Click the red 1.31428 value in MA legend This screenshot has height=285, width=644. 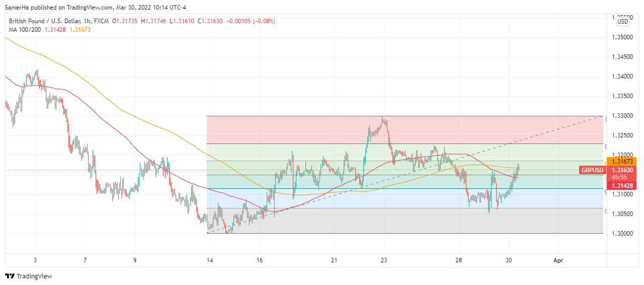tap(56, 30)
